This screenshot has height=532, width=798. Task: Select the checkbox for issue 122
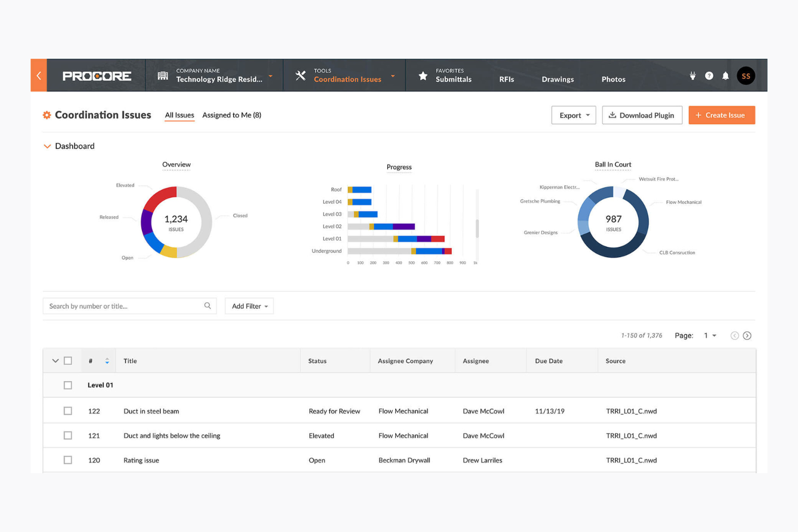click(x=68, y=411)
